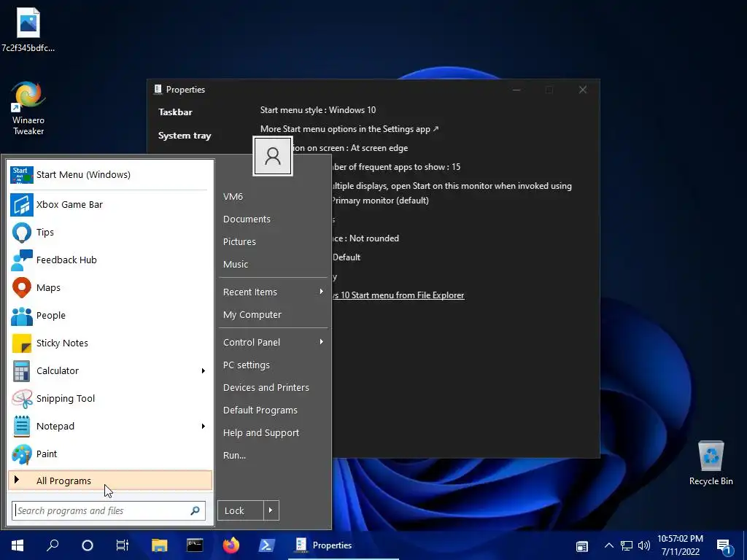
Task: Click the search magnifier in start menu
Action: click(195, 510)
